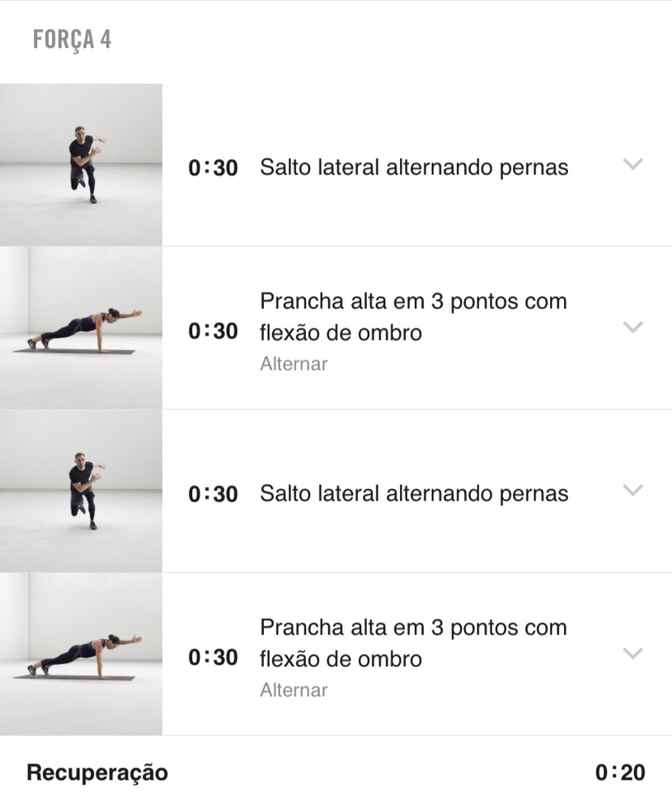Tap the 0:30 duration of the last exercise
This screenshot has width=672, height=797.
(213, 658)
